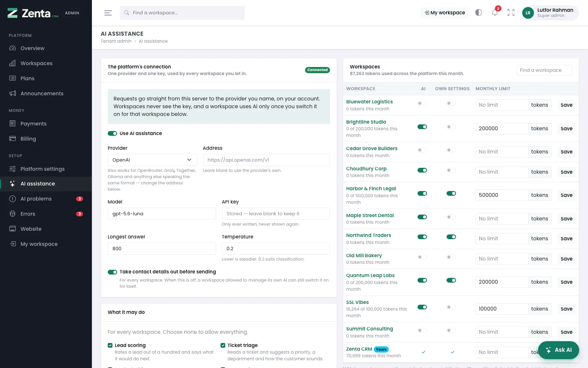Open the Quantum Leap Labs workspace link
The width and height of the screenshot is (588, 368).
tap(370, 276)
